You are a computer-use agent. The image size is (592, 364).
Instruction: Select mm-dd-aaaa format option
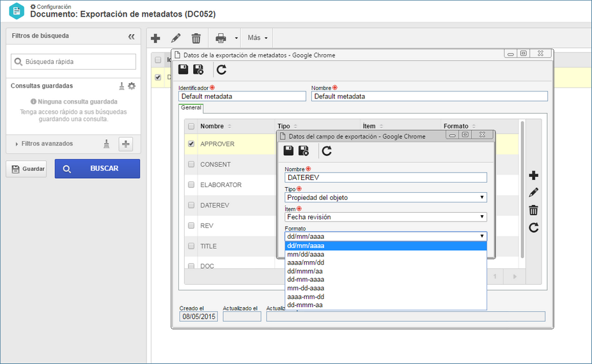click(386, 288)
